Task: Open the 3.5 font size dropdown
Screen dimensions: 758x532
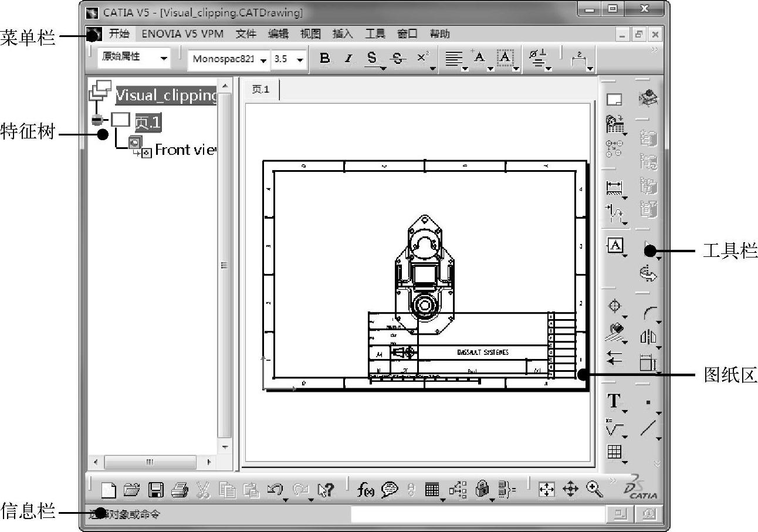Action: (300, 60)
